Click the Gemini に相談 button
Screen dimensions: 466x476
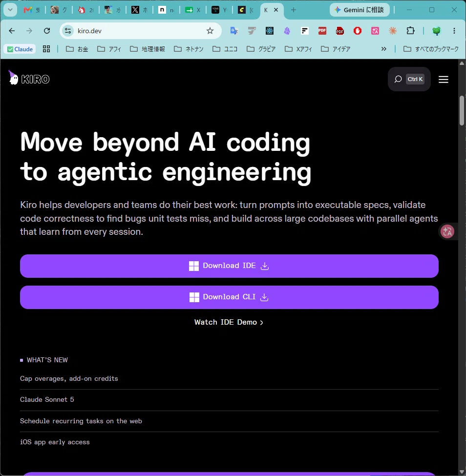[360, 10]
